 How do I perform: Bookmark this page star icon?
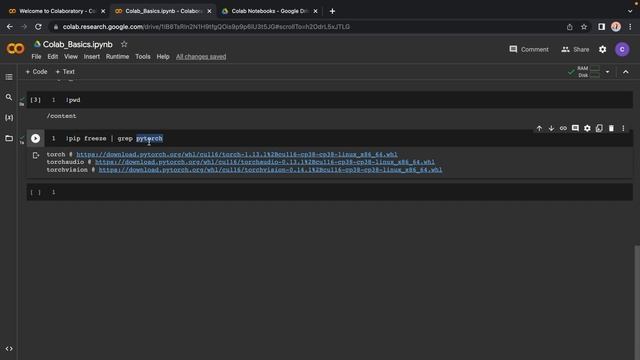tap(584, 27)
